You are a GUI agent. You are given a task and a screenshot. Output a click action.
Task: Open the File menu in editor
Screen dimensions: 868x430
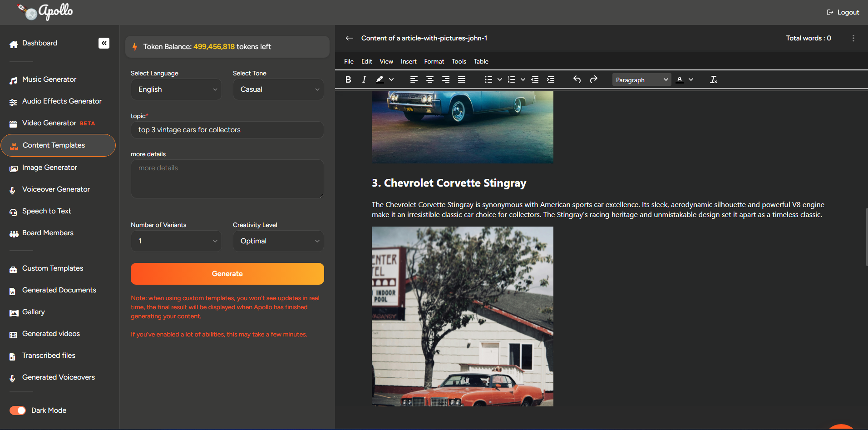point(349,61)
